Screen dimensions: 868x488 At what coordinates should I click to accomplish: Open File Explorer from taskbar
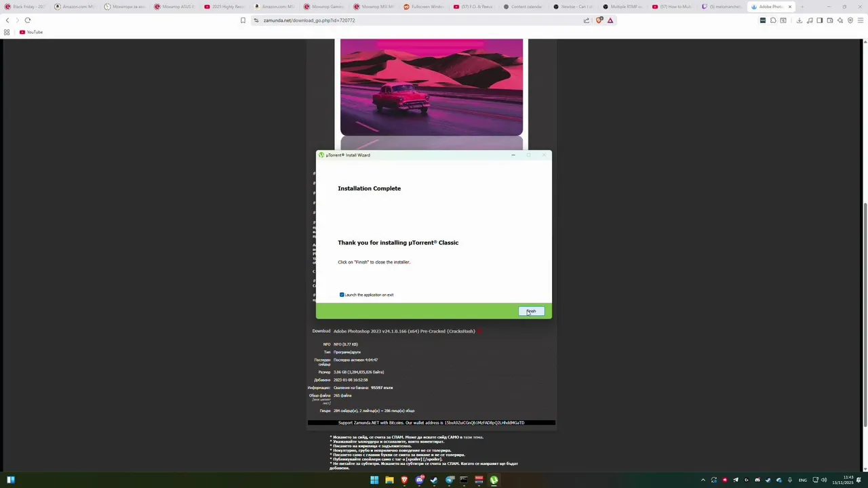point(389,480)
